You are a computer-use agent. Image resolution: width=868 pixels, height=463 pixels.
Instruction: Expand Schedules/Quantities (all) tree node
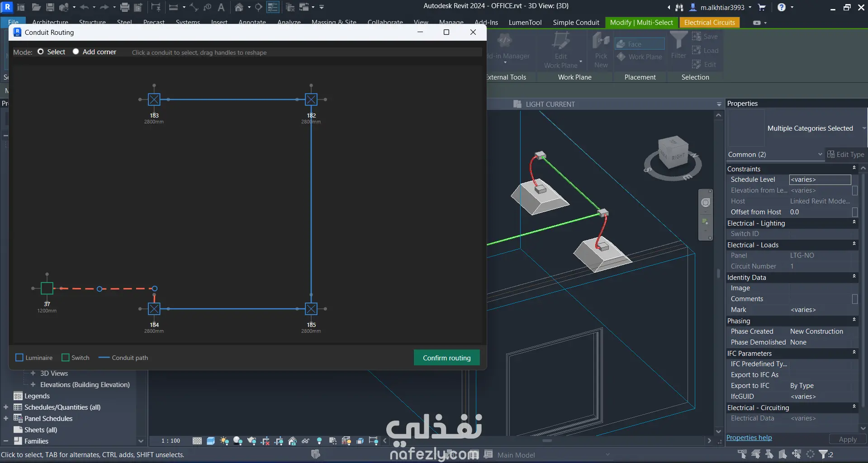[6, 407]
